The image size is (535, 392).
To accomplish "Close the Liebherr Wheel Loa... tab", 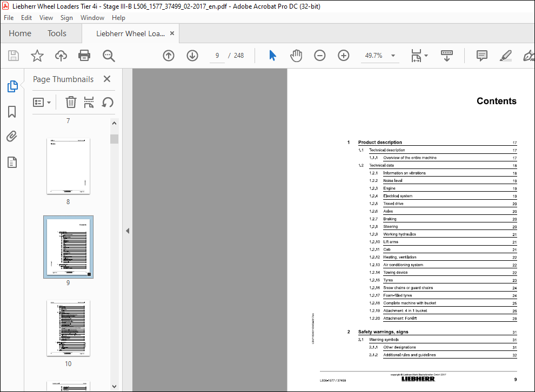I will coord(172,33).
